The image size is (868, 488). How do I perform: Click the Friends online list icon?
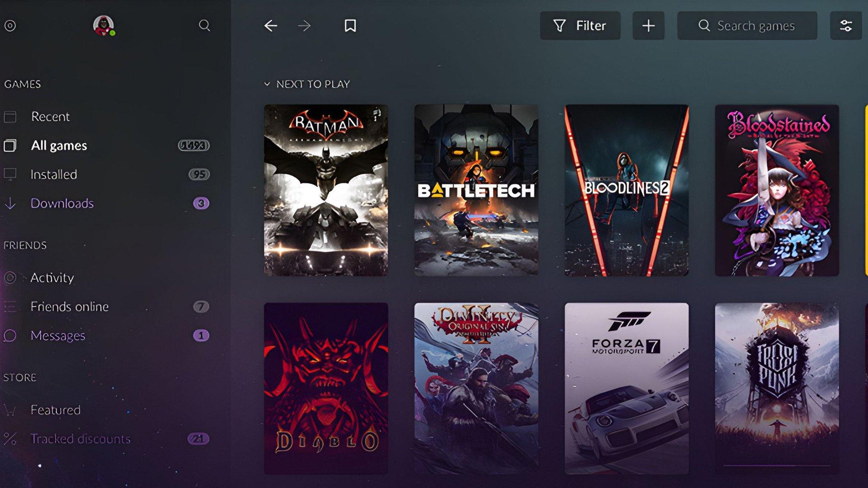coord(10,307)
